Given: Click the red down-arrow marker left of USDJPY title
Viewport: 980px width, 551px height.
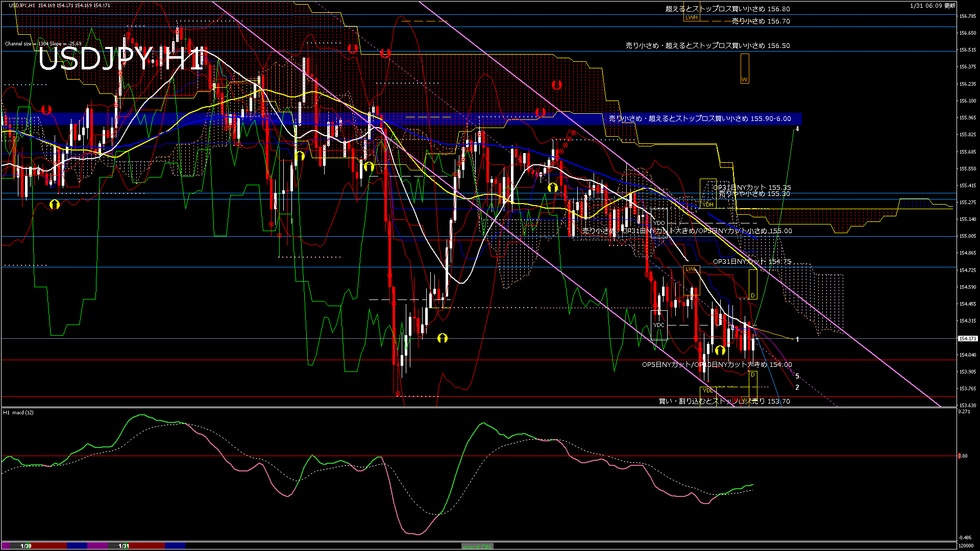Looking at the screenshot, I should coord(46,110).
